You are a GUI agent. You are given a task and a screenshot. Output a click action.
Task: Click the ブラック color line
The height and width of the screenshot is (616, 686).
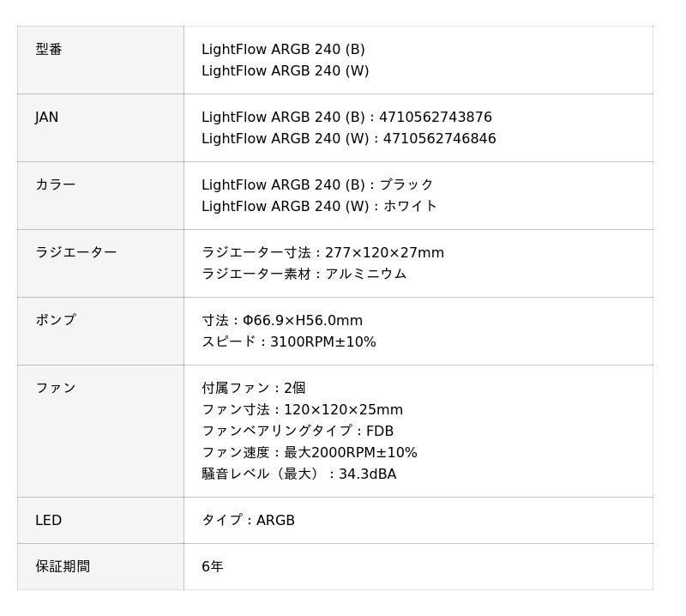(317, 185)
